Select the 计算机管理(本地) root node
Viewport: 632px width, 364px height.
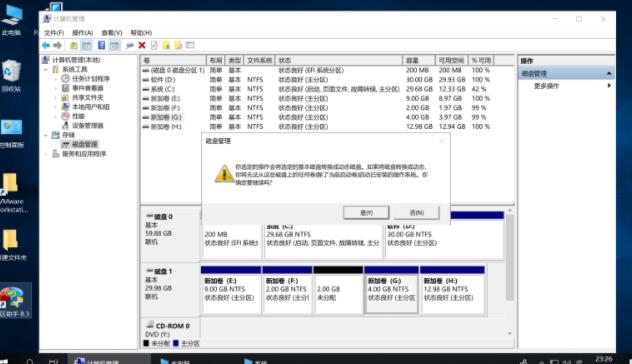click(x=76, y=60)
